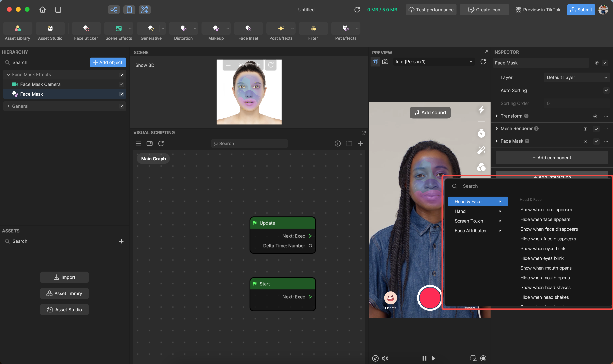This screenshot has height=364, width=613.
Task: Toggle Face Mask Camera visibility checkbox
Action: point(122,84)
